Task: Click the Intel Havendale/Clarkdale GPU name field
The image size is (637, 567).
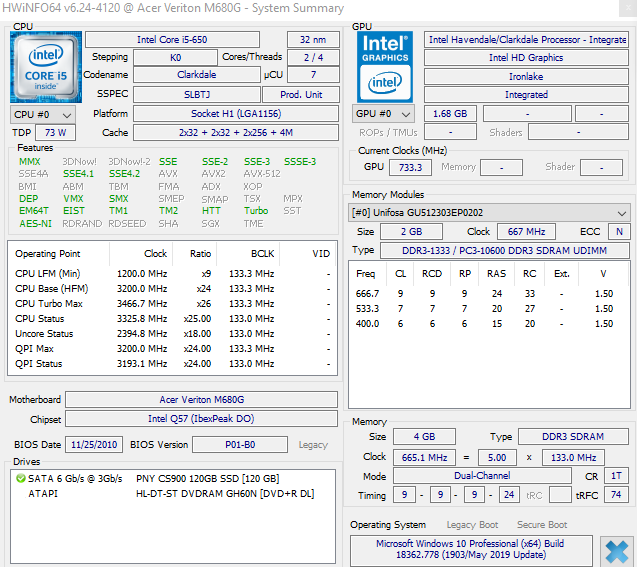Action: tap(526, 40)
